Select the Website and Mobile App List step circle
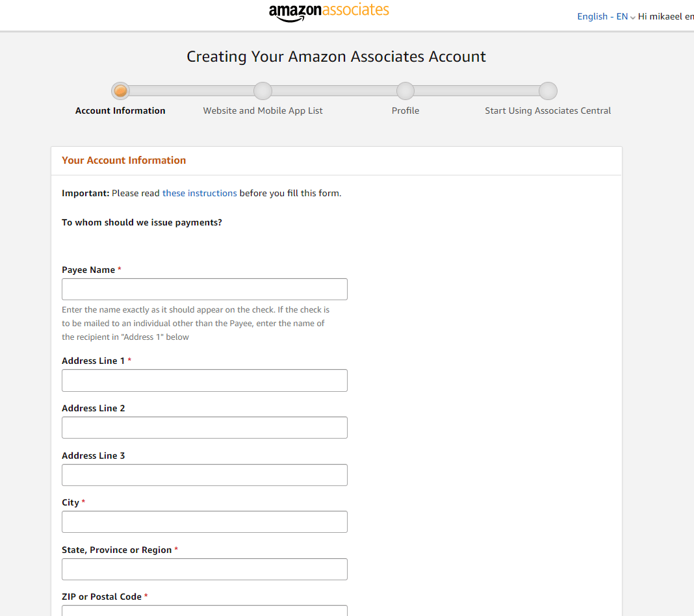Image resolution: width=694 pixels, height=616 pixels. (x=263, y=90)
